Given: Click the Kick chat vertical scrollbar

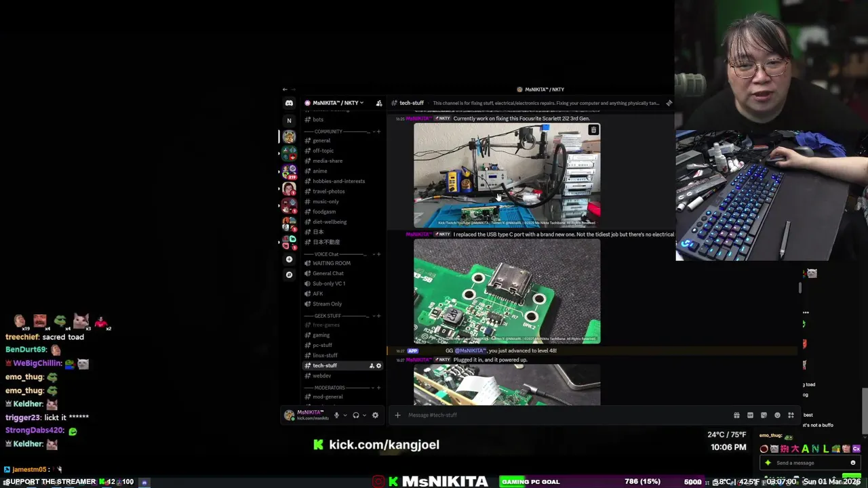Looking at the screenshot, I should [864, 411].
